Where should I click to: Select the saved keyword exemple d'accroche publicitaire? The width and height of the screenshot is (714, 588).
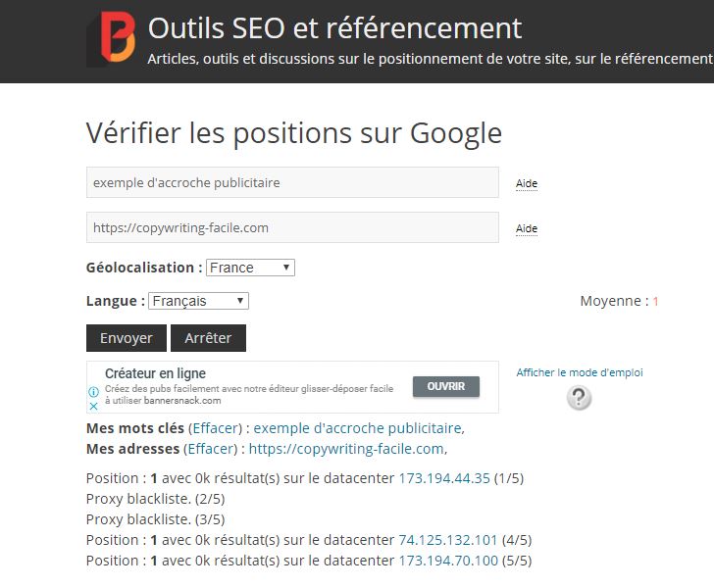(357, 428)
